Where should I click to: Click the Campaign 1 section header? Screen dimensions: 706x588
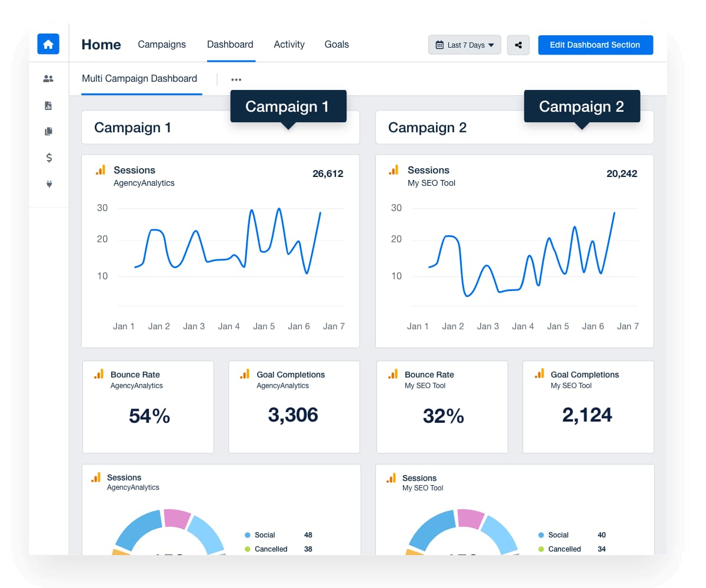click(221, 127)
